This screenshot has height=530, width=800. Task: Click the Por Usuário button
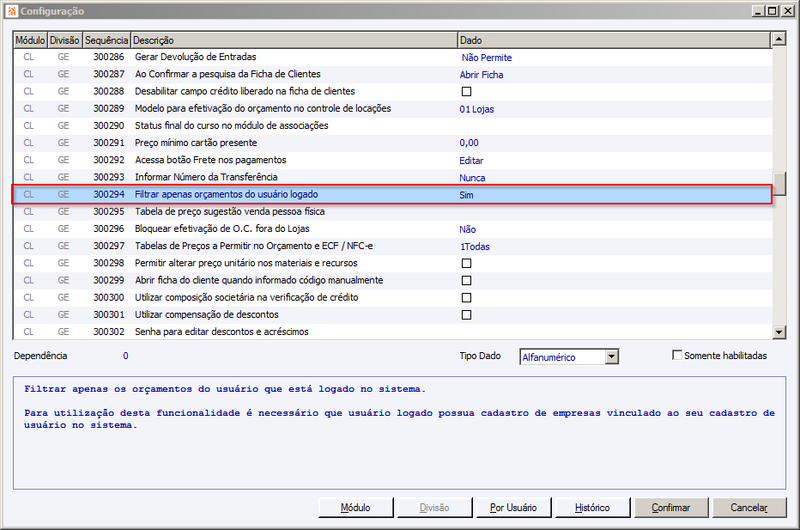513,508
